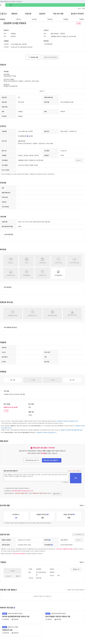Switch to the 근무조건 section tab
85x644 pixels.
coord(18,19)
